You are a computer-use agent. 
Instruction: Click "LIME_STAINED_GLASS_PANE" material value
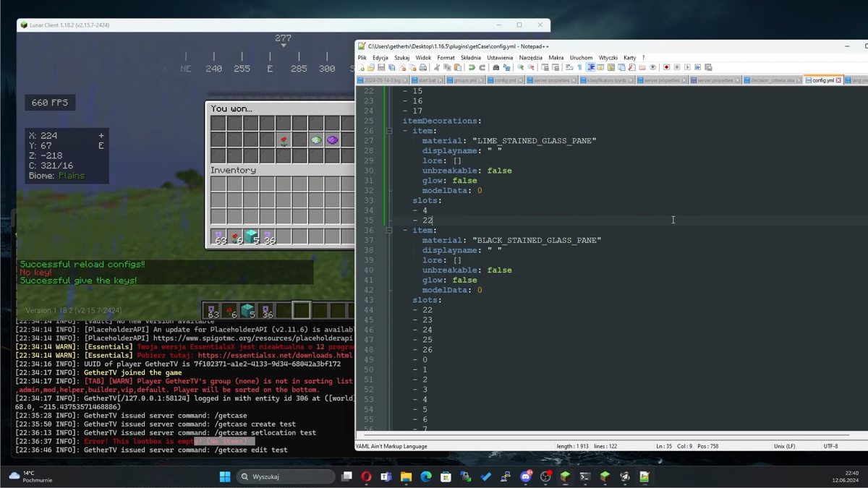point(535,141)
